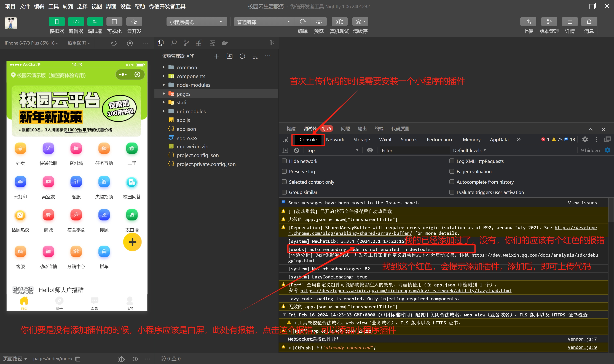Open the 普通编译 compile mode dropdown
This screenshot has height=364, width=614.
pyautogui.click(x=264, y=22)
